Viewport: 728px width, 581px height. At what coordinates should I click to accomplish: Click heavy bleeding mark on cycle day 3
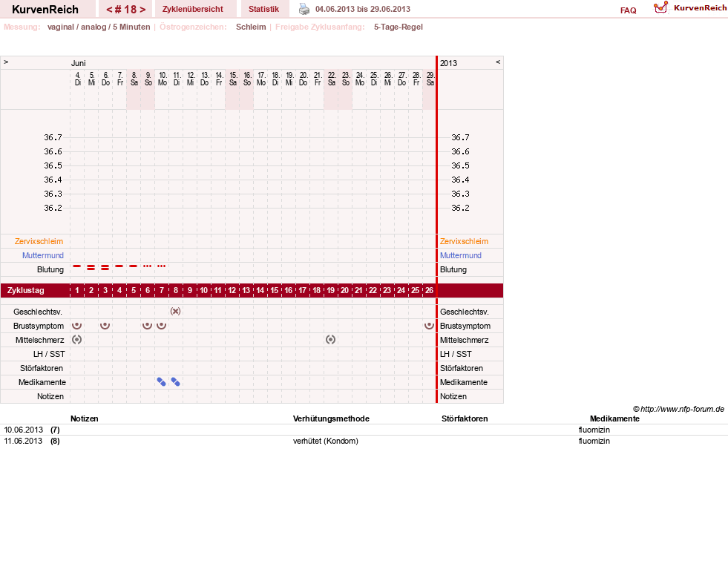click(x=105, y=267)
